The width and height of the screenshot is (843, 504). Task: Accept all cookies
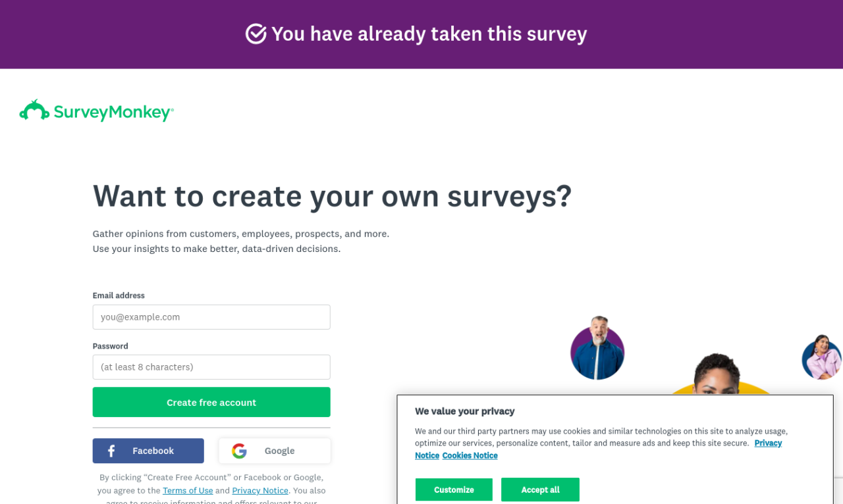click(540, 490)
